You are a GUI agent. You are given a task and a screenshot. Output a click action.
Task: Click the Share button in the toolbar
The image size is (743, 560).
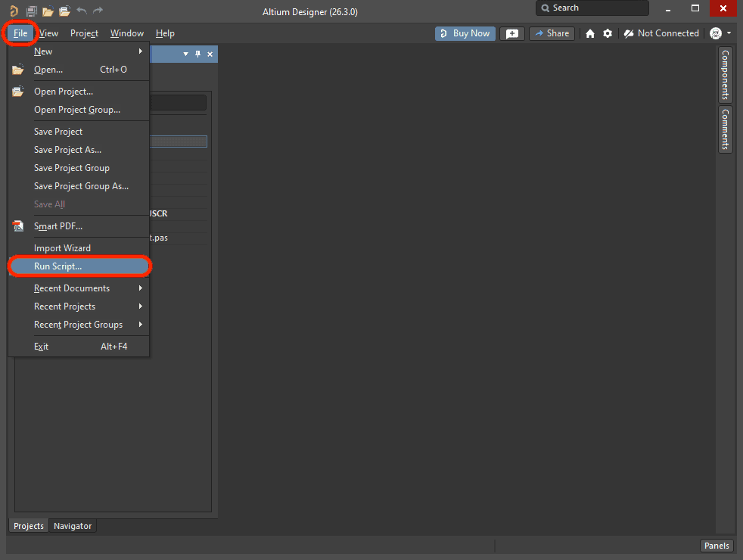[552, 33]
